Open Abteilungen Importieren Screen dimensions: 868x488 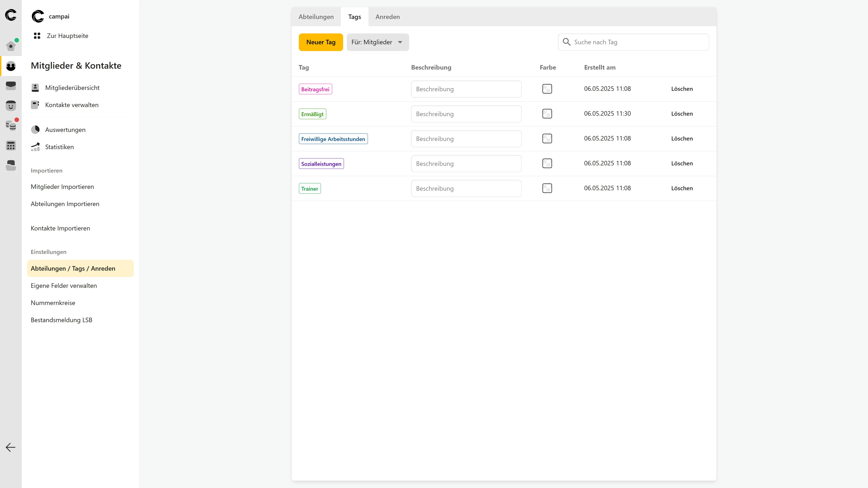65,204
